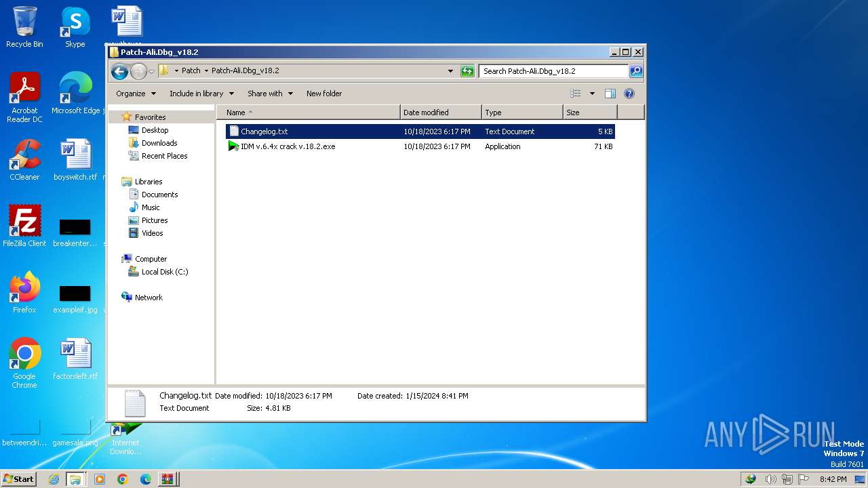Open the recent pages dropdown arrow

(152, 71)
